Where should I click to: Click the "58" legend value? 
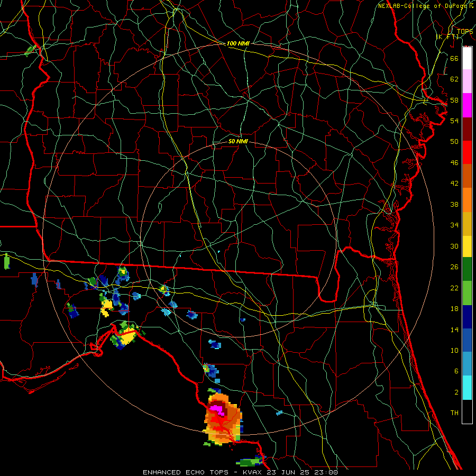coord(454,100)
